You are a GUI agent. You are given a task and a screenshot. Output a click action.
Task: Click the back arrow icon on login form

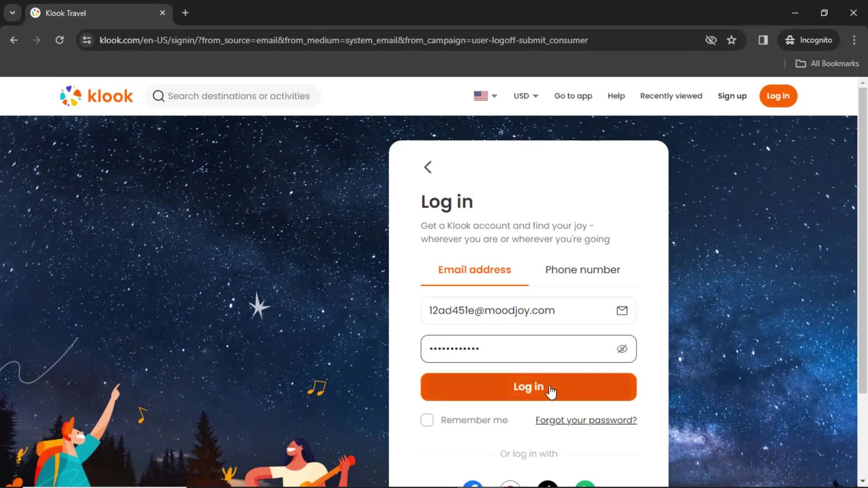click(x=428, y=167)
